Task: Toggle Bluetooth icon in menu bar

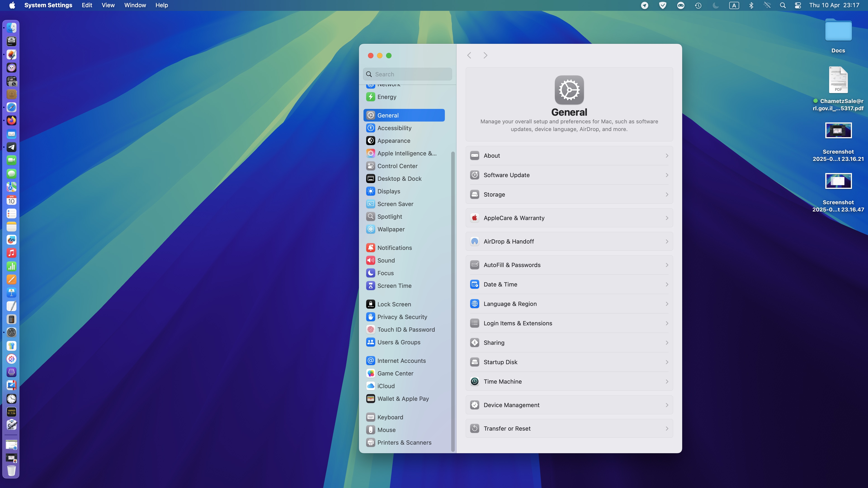Action: click(x=751, y=5)
